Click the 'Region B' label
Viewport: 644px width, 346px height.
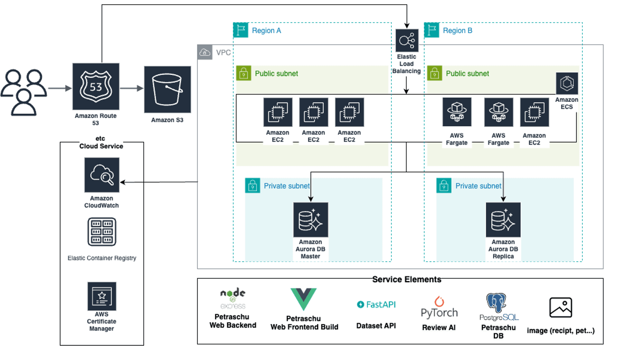point(458,31)
